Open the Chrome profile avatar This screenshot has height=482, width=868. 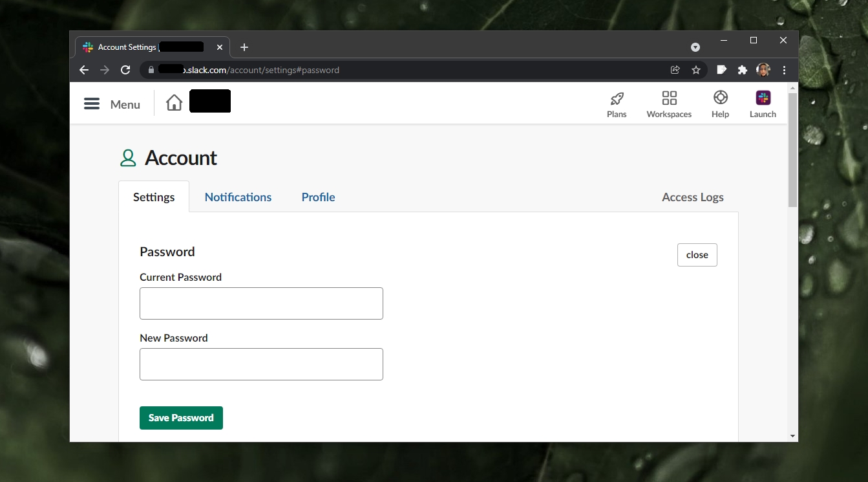763,70
